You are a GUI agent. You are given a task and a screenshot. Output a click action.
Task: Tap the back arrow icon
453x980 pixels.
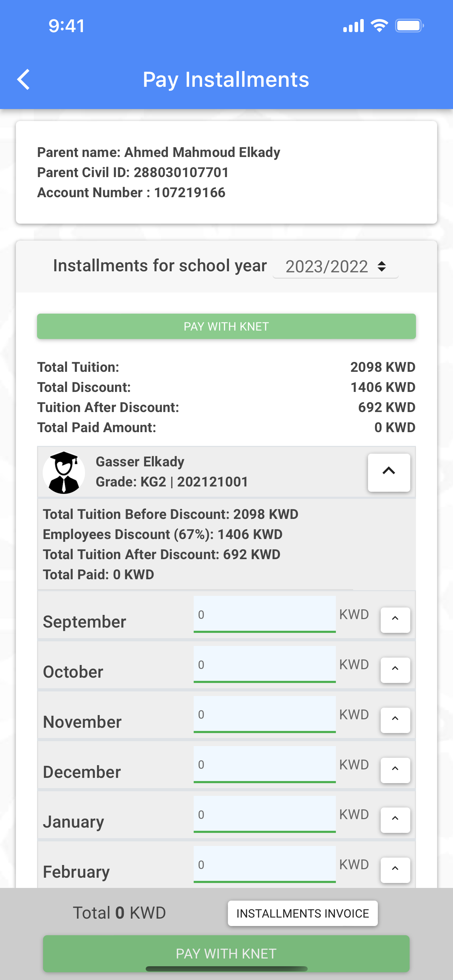(24, 79)
